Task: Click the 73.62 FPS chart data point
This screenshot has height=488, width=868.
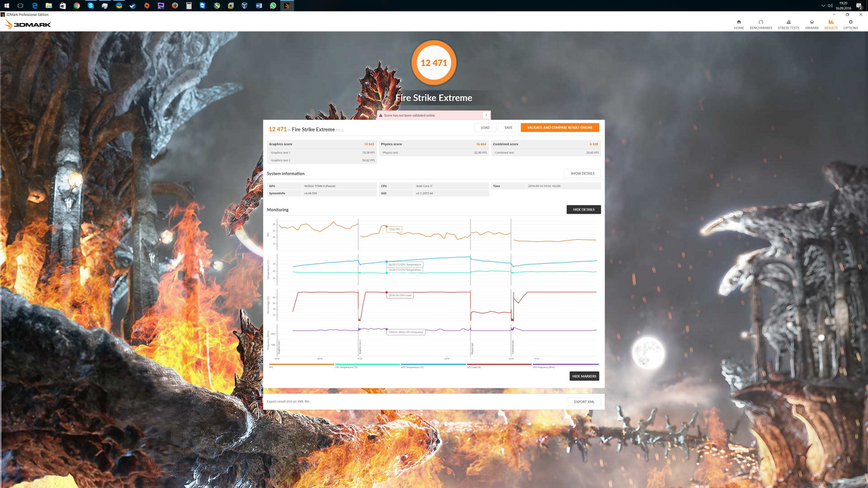Action: click(387, 226)
